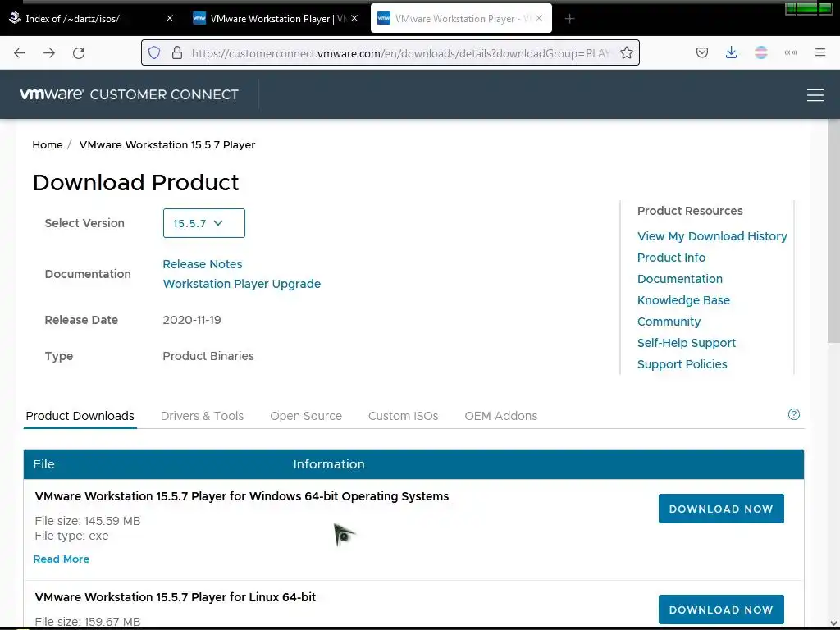840x630 pixels.
Task: Reload the page with the refresh icon
Action: (79, 53)
